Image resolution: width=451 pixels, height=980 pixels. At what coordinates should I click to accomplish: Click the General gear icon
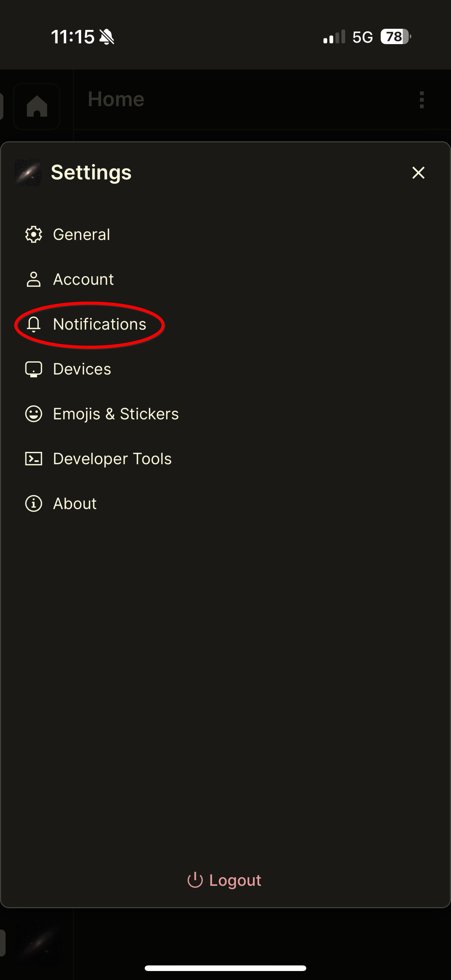pos(33,234)
